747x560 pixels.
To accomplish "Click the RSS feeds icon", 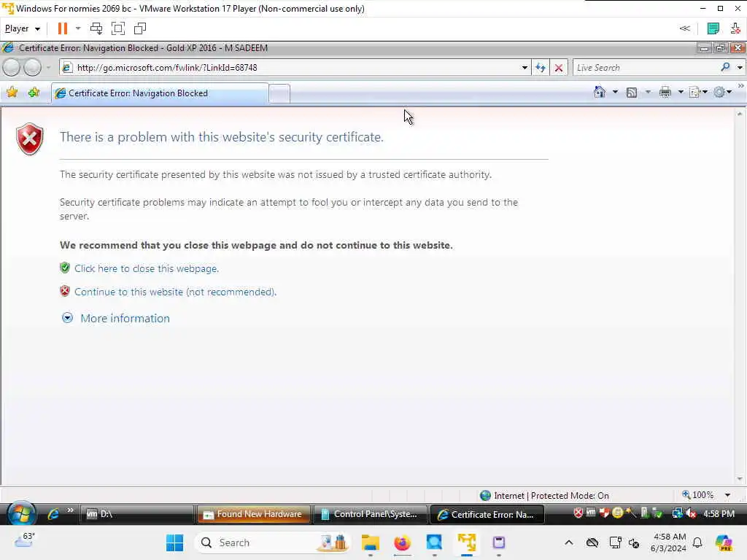I will point(632,93).
